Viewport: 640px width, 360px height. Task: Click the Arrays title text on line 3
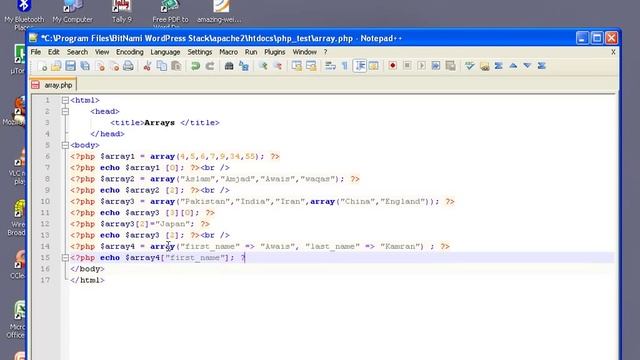click(160, 123)
